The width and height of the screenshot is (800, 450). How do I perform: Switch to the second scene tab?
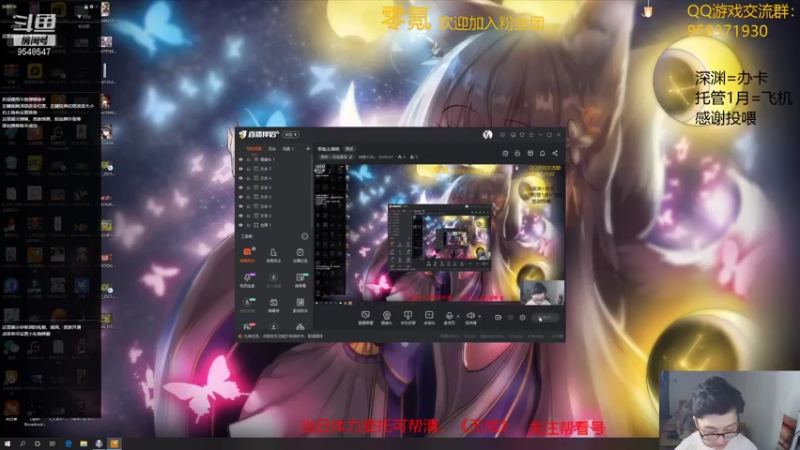272,148
